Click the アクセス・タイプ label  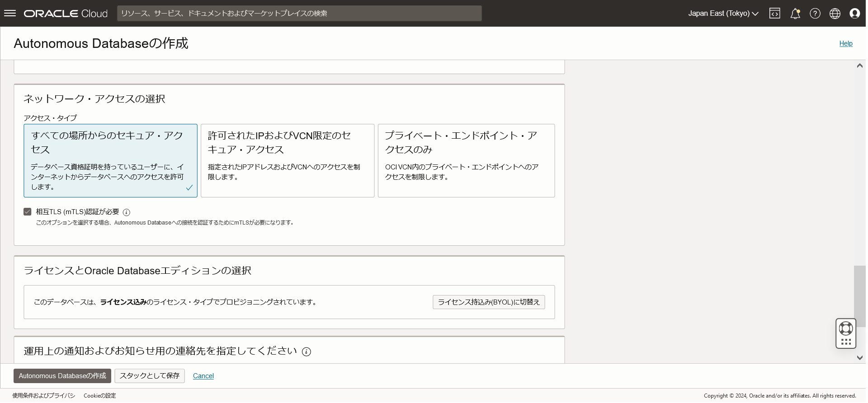click(x=50, y=118)
